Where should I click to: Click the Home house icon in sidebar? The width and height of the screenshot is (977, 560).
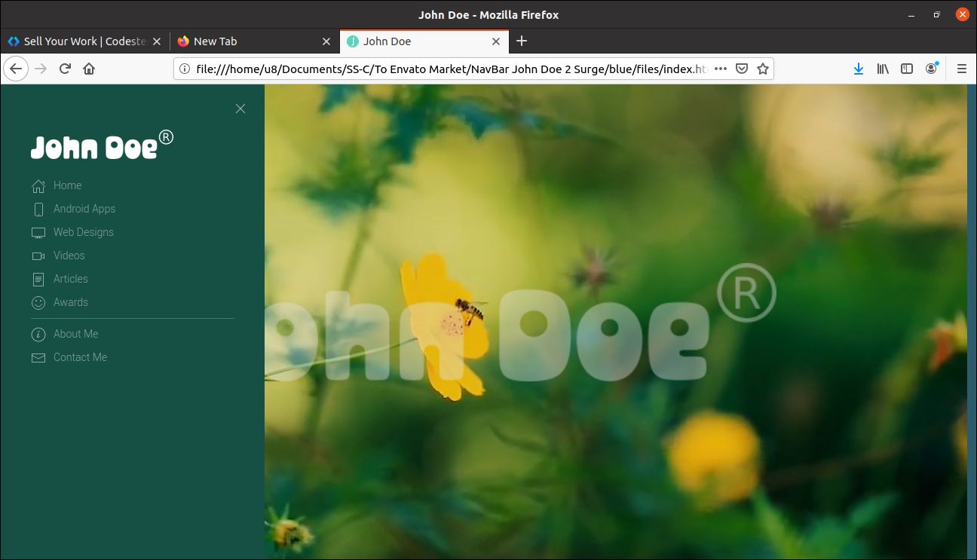38,186
